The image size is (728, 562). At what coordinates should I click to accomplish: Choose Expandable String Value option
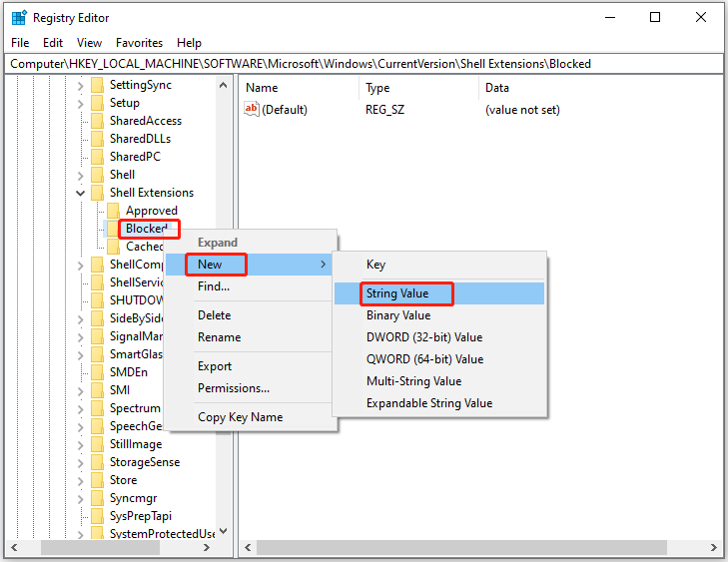(x=439, y=403)
